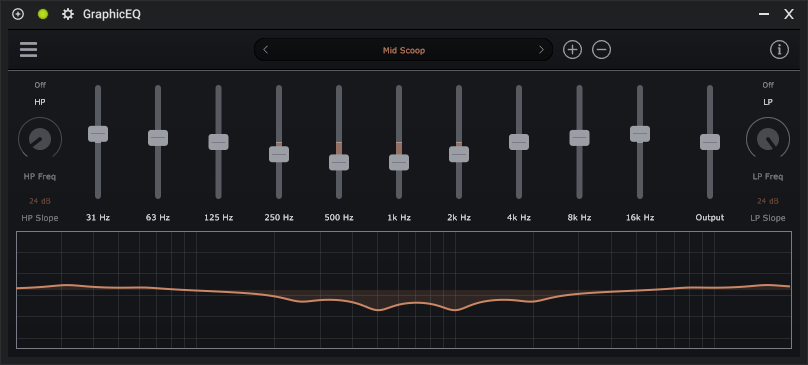808x365 pixels.
Task: Remove preset with the minus button
Action: pos(601,50)
